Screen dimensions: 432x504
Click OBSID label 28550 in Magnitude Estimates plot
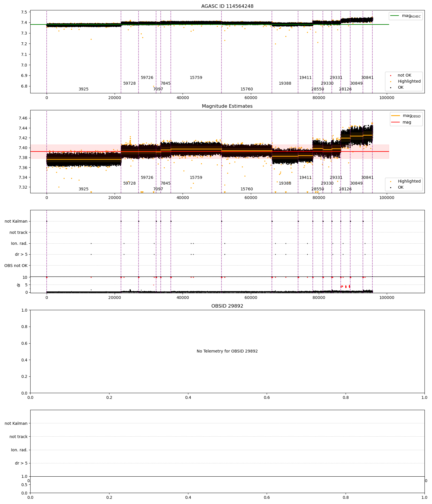tap(318, 189)
